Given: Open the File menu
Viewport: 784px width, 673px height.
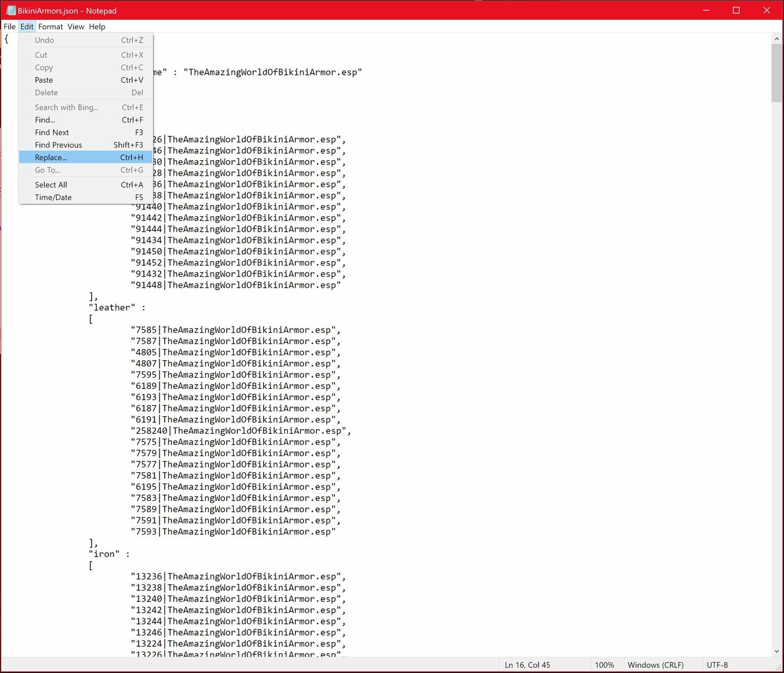Looking at the screenshot, I should point(9,27).
